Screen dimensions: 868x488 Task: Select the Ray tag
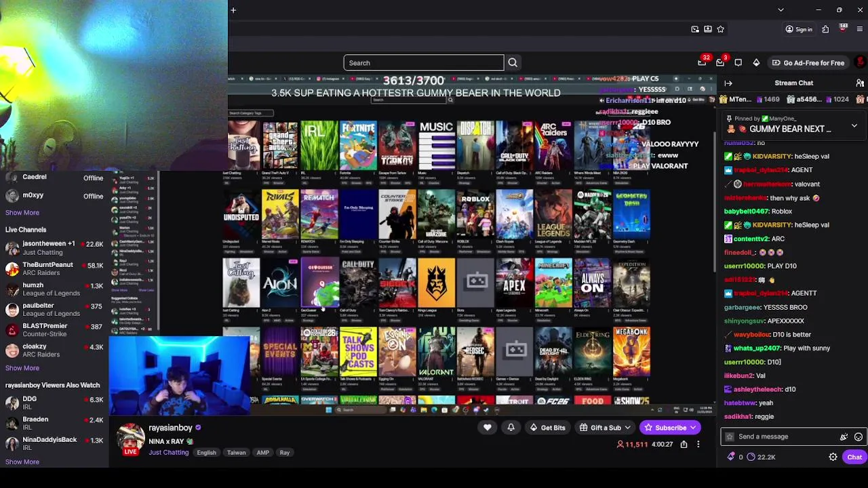coord(285,453)
